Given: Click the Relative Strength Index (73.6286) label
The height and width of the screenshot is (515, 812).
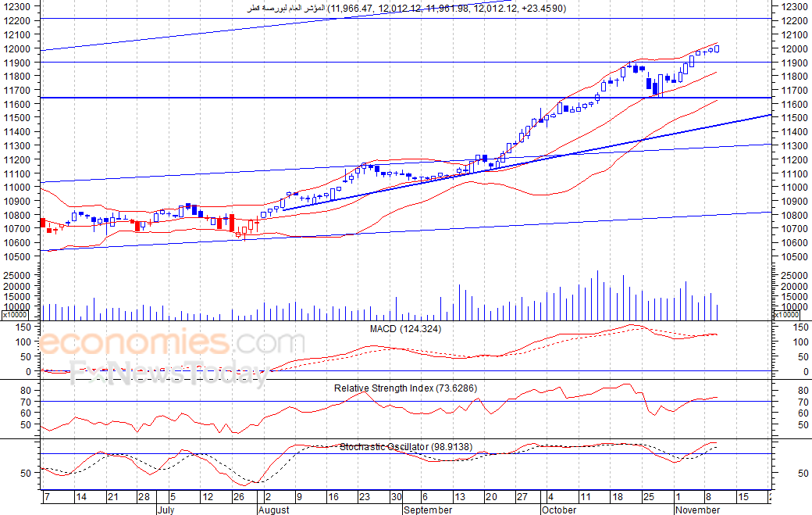Looking at the screenshot, I should 405,388.
